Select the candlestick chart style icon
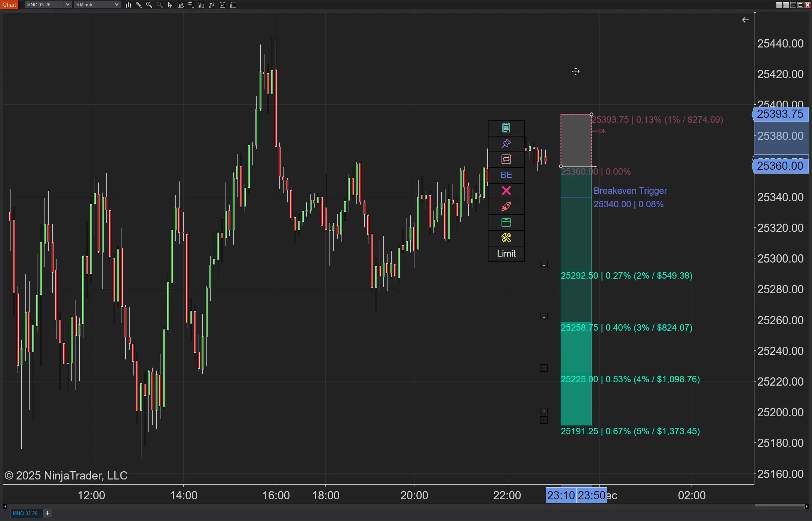812x521 pixels. tap(128, 5)
